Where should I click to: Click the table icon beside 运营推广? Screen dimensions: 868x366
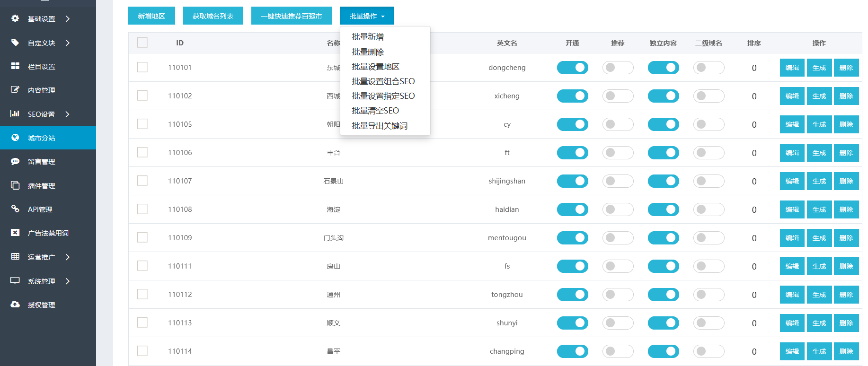[x=15, y=257]
